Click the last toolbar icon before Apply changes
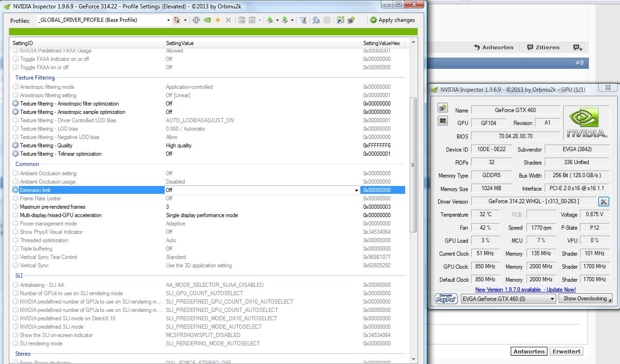Image resolution: width=620 pixels, height=364 pixels. pos(351,20)
